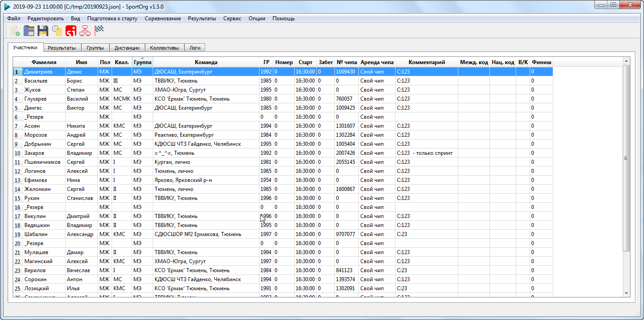The image size is (644, 320).
Task: Select row header number 19
Action: click(18, 234)
